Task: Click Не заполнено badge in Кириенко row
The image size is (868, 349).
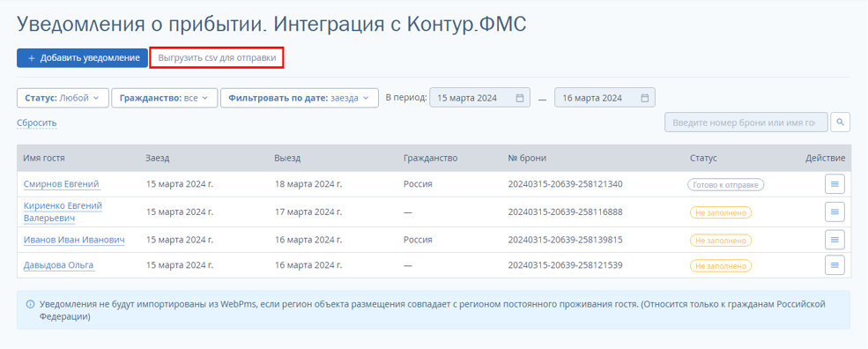Action: tap(721, 212)
